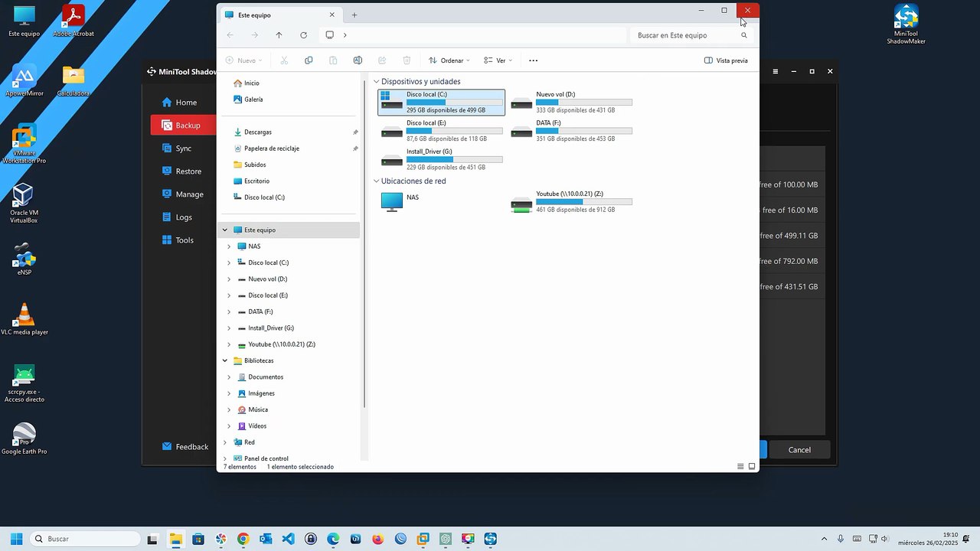Screen dimensions: 980x551
Task: Click ApowerMirror desktop icon
Action: [24, 80]
